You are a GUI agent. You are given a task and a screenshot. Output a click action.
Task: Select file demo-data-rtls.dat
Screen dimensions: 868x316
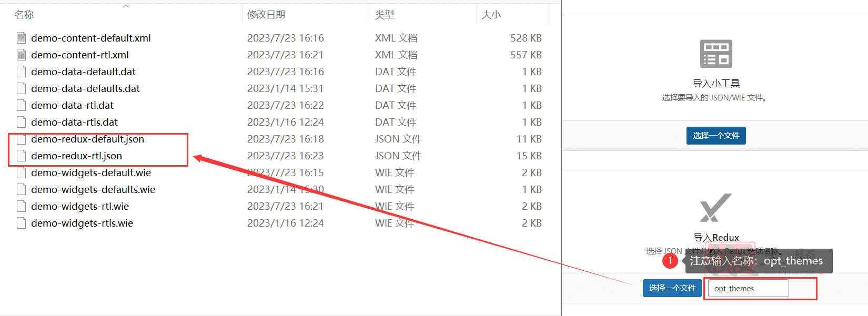pos(74,122)
